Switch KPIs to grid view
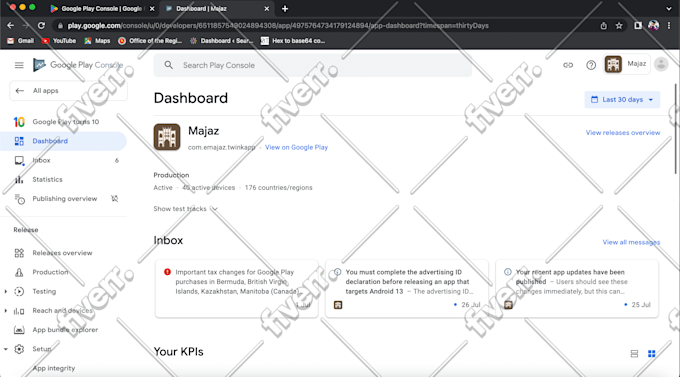The image size is (680, 377). click(x=651, y=354)
